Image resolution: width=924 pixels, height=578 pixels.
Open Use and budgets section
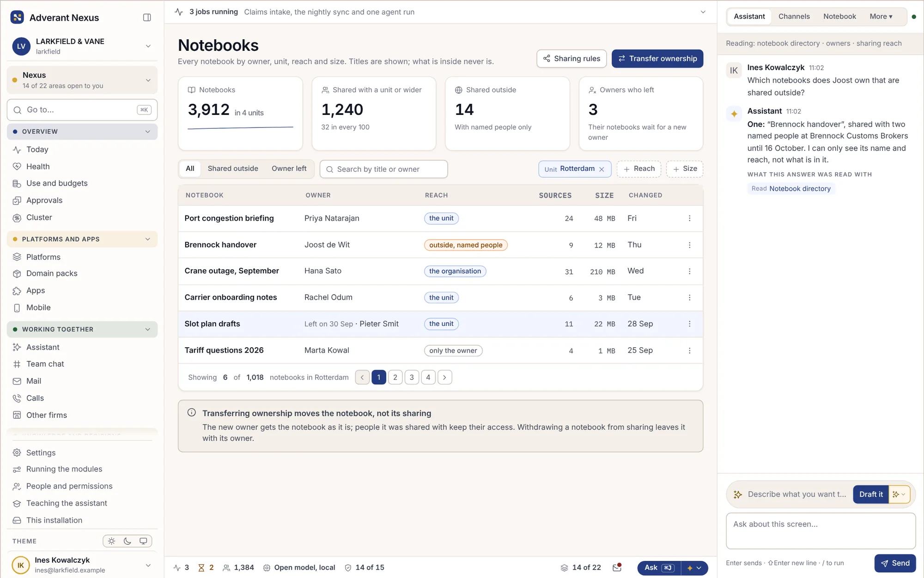[x=57, y=183]
